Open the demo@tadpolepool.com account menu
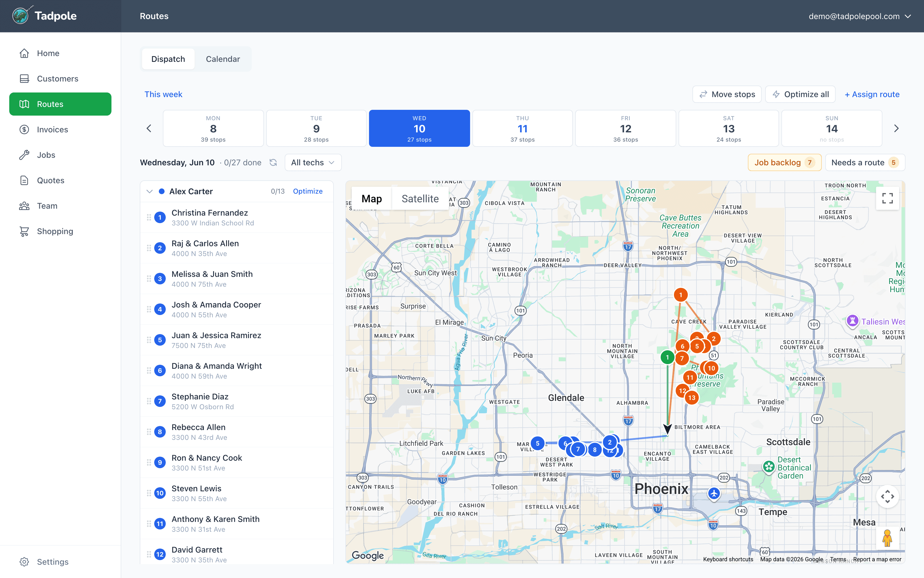924x578 pixels. [x=860, y=16]
